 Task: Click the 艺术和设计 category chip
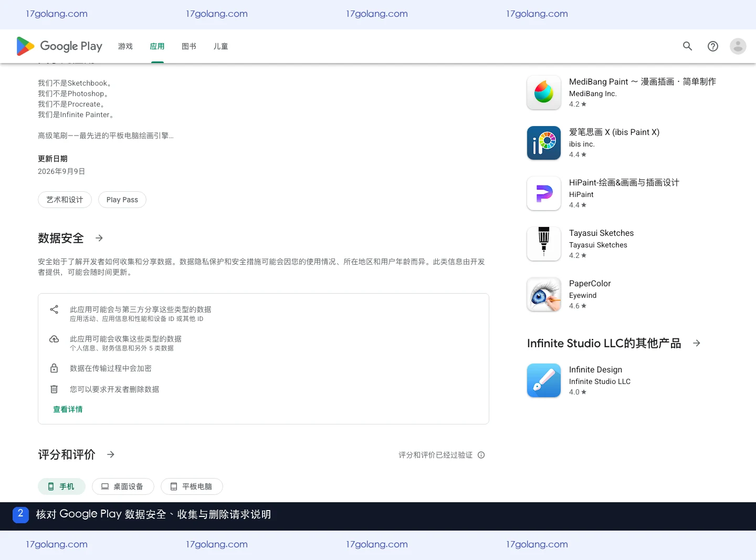pos(65,200)
